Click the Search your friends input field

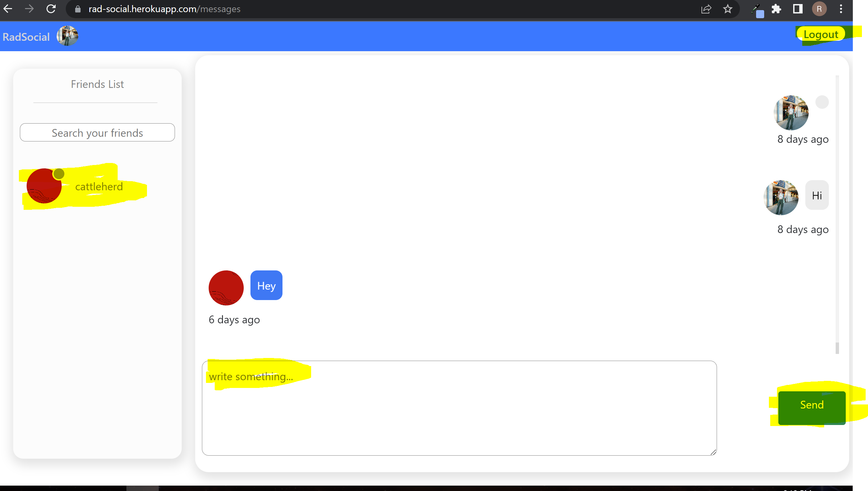point(97,132)
